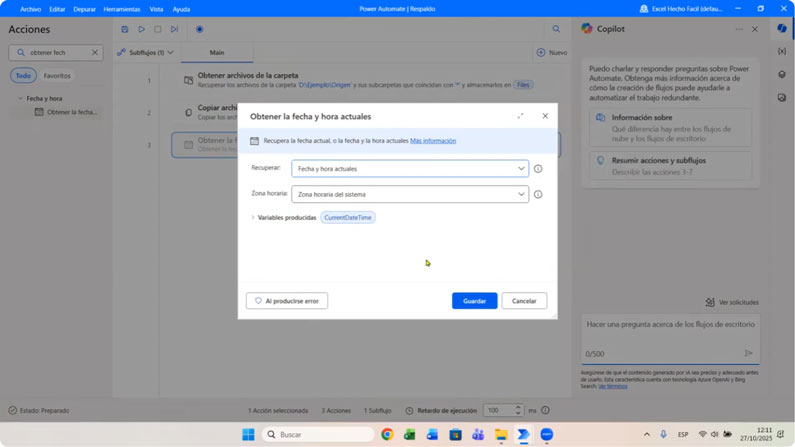The width and height of the screenshot is (795, 447).
Task: Click Ver solicitudes in Copilot
Action: pyautogui.click(x=732, y=303)
